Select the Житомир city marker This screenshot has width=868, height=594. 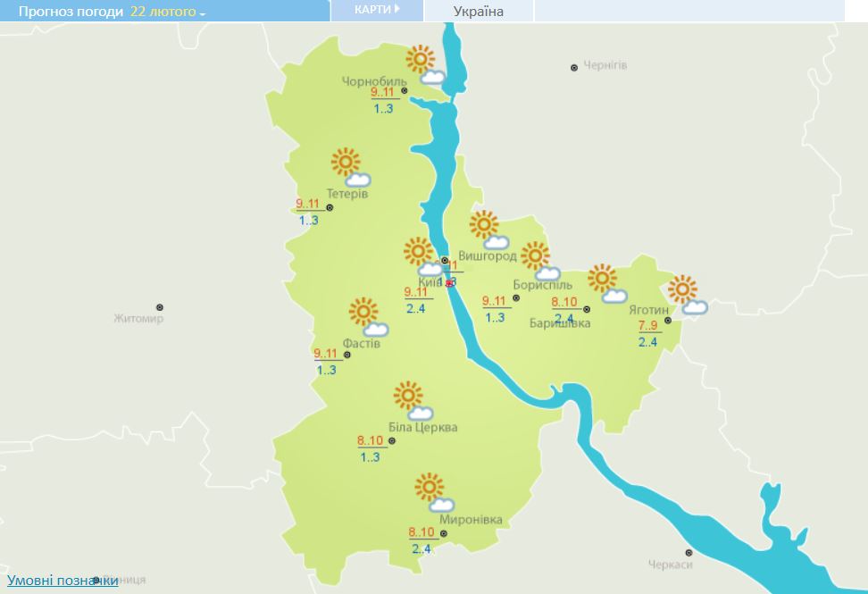(160, 307)
